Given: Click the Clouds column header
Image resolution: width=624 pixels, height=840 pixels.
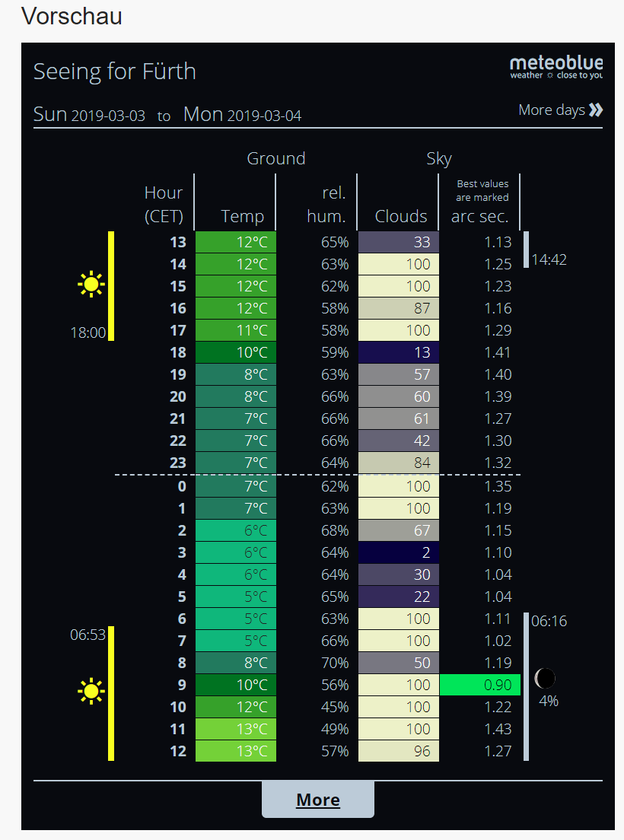Looking at the screenshot, I should (401, 216).
